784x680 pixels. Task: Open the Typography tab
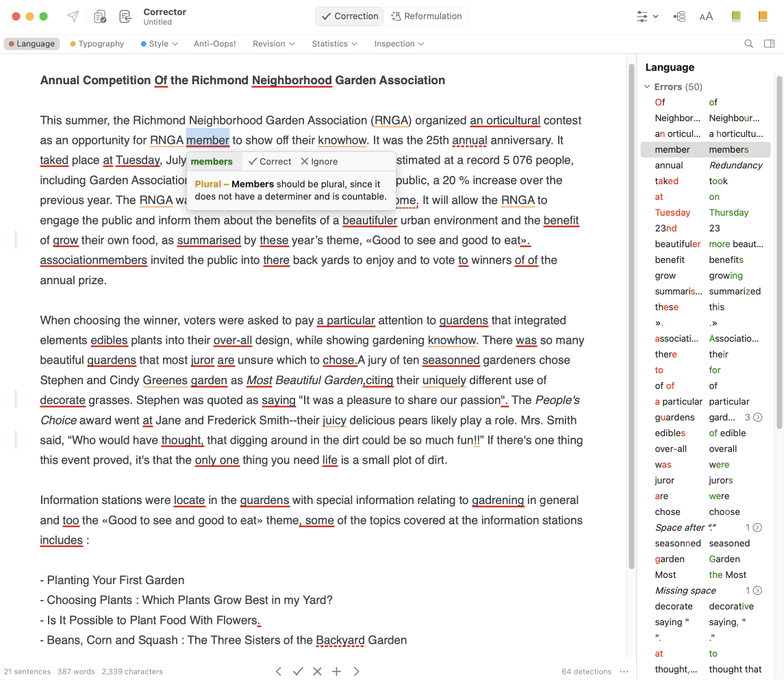point(97,44)
